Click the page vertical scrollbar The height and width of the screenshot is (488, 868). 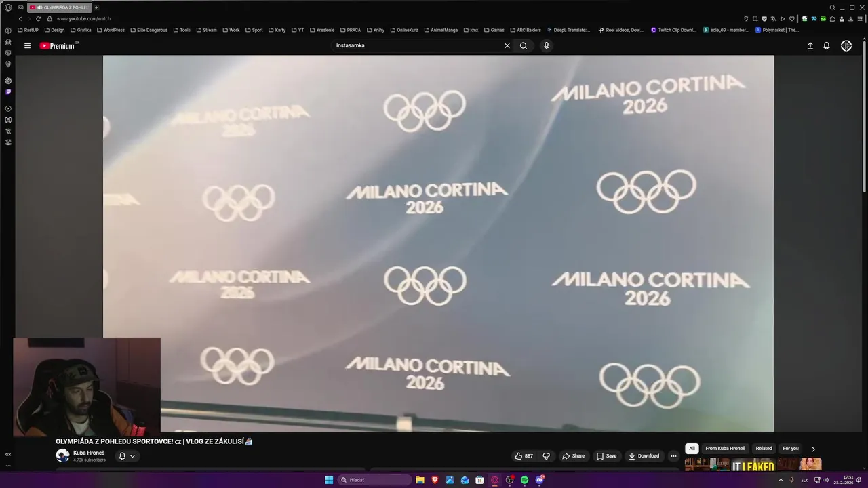[x=864, y=115]
